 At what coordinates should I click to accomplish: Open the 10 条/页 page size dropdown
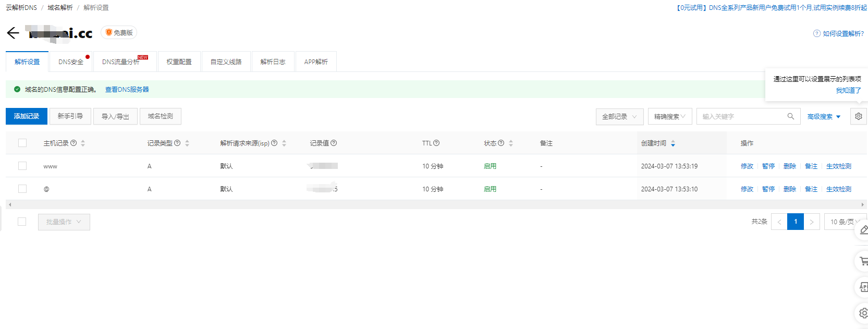point(845,222)
